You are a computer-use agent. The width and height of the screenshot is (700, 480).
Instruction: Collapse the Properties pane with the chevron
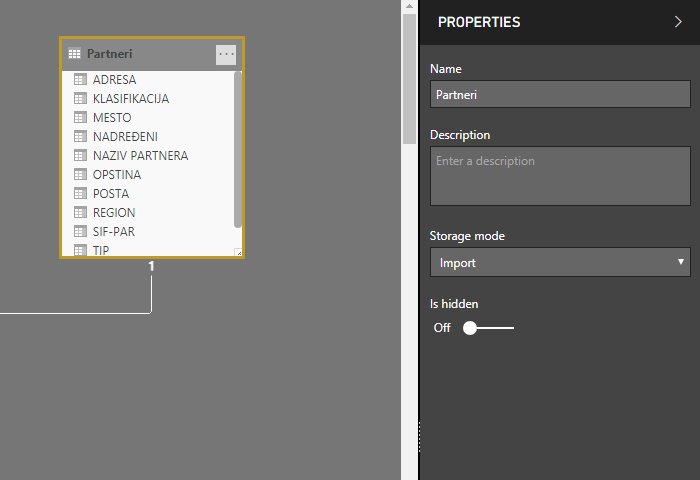click(679, 21)
